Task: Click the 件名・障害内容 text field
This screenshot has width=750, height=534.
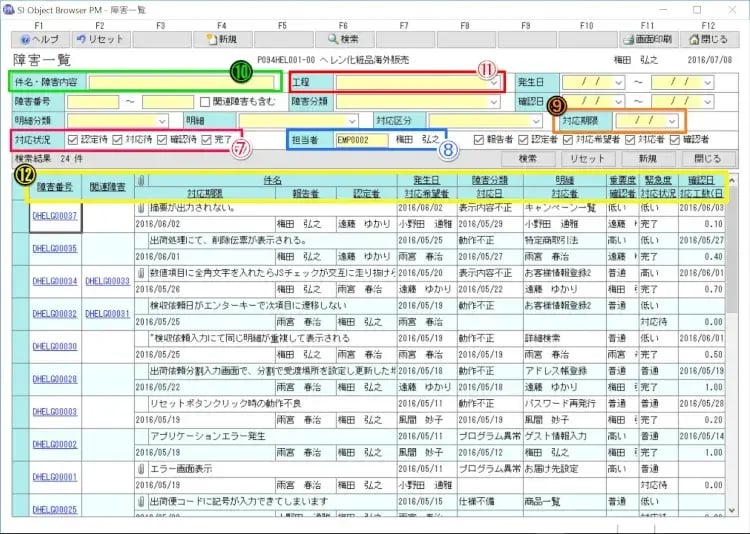Action: [180, 82]
